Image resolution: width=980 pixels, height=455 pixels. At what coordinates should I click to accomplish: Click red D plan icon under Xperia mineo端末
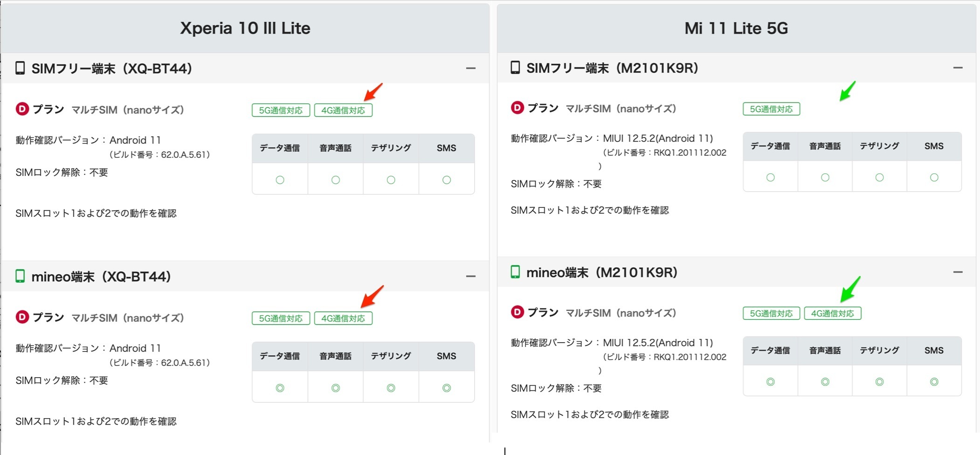tap(22, 317)
